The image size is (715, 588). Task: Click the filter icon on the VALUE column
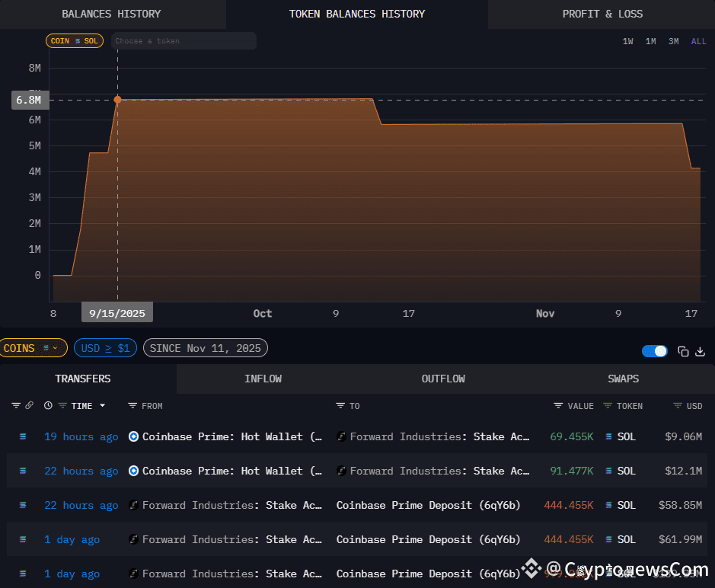(x=560, y=405)
